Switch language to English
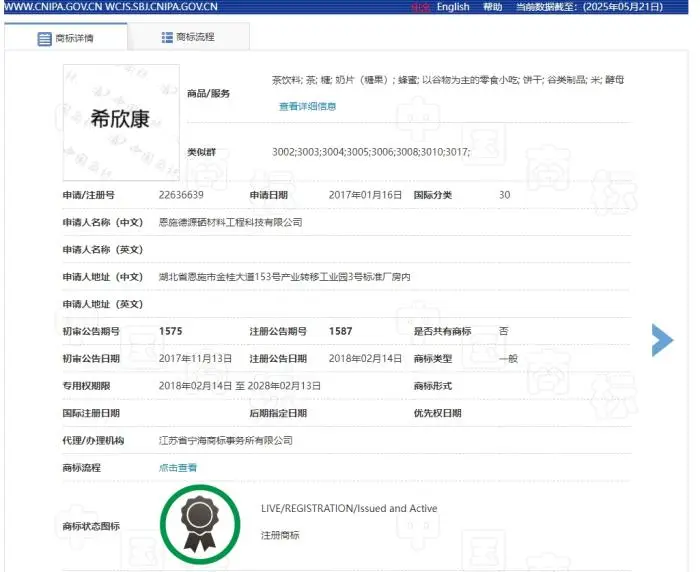This screenshot has height=572, width=700. click(452, 7)
